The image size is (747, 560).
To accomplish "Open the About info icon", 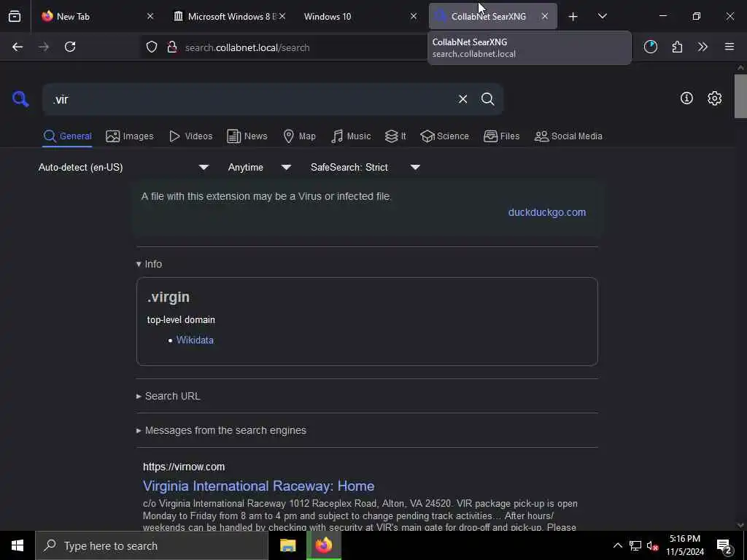I will pos(686,98).
